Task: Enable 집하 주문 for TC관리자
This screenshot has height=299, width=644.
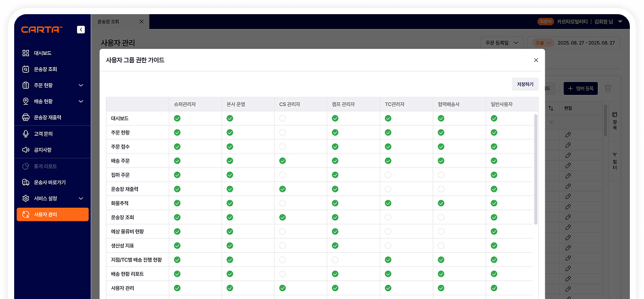Action: coord(388,175)
